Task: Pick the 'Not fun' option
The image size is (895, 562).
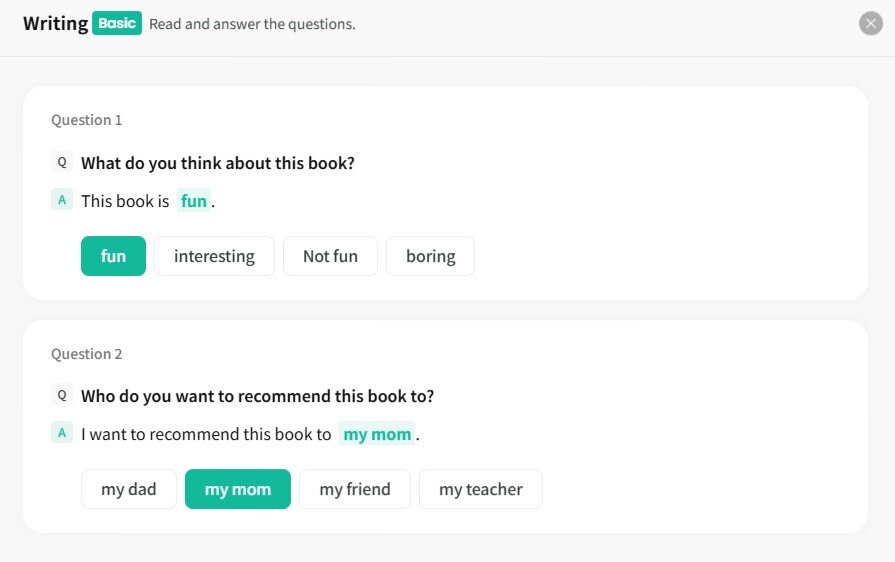Action: point(330,256)
